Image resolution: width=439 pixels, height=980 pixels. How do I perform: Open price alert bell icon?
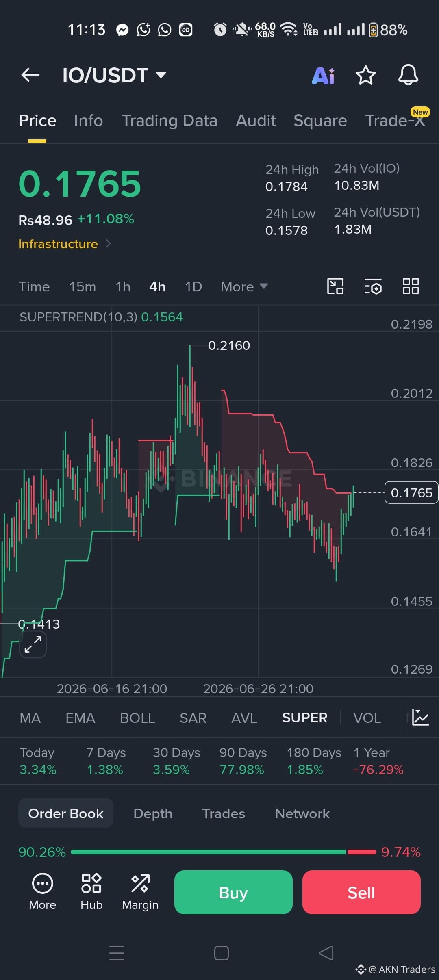[x=408, y=75]
